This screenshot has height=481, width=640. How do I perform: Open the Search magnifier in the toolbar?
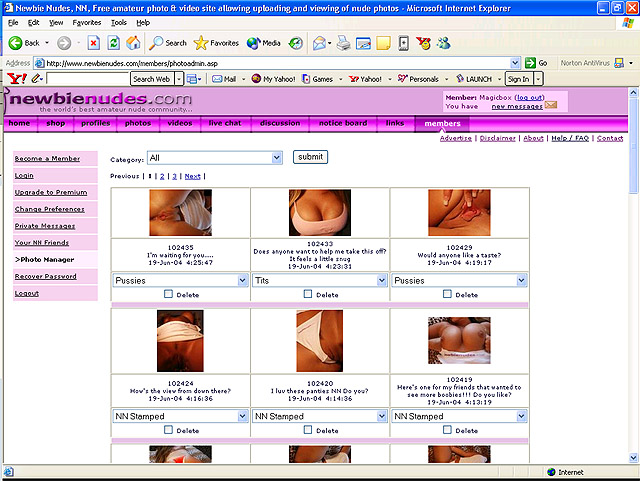coord(158,43)
